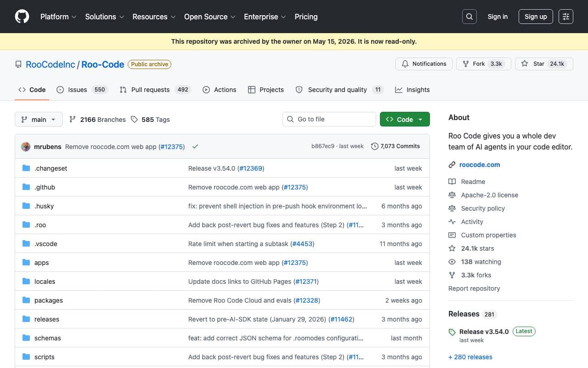Open Release v3.54.0 Latest

(x=498, y=331)
